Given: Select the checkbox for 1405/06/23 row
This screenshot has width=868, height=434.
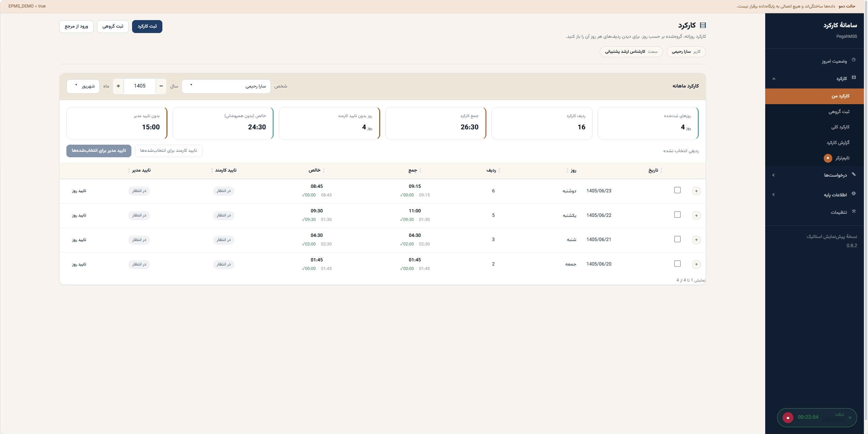Looking at the screenshot, I should [x=677, y=190].
